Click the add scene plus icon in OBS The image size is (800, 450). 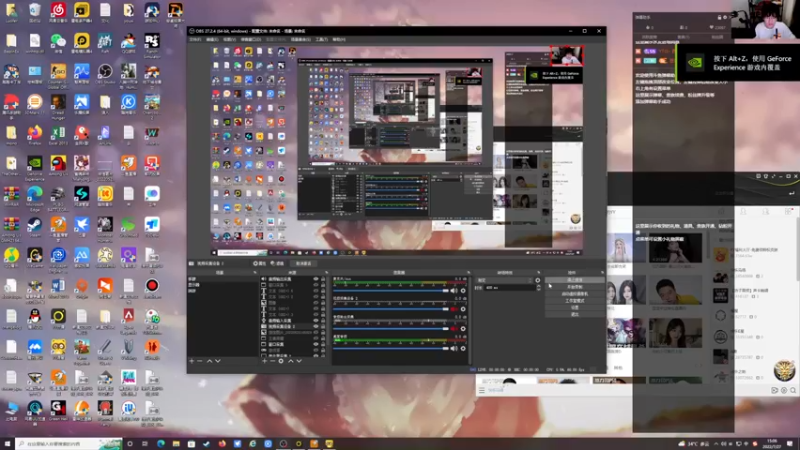(191, 361)
